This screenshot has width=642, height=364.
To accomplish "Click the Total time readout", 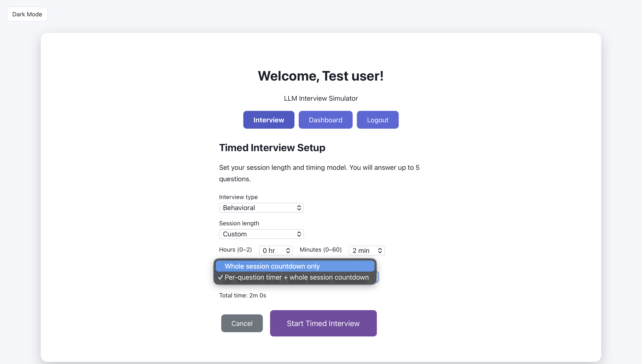I will pos(242,296).
